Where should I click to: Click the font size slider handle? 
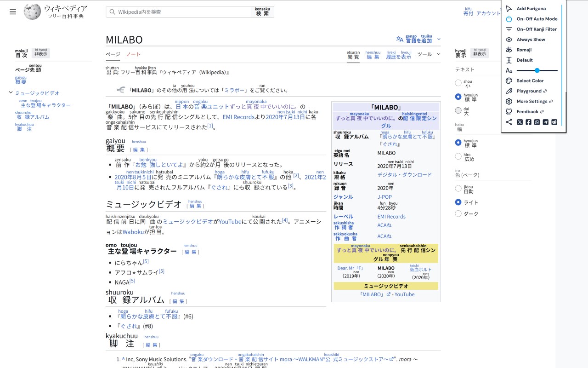(x=537, y=70)
